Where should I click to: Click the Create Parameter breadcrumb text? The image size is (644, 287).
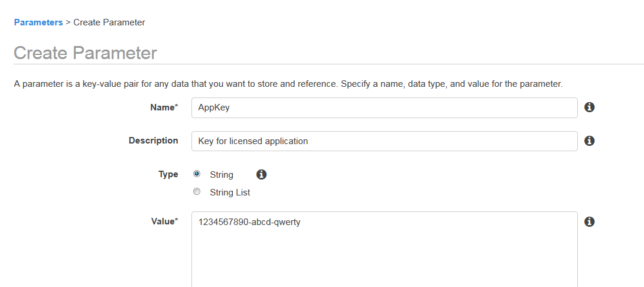tap(109, 22)
